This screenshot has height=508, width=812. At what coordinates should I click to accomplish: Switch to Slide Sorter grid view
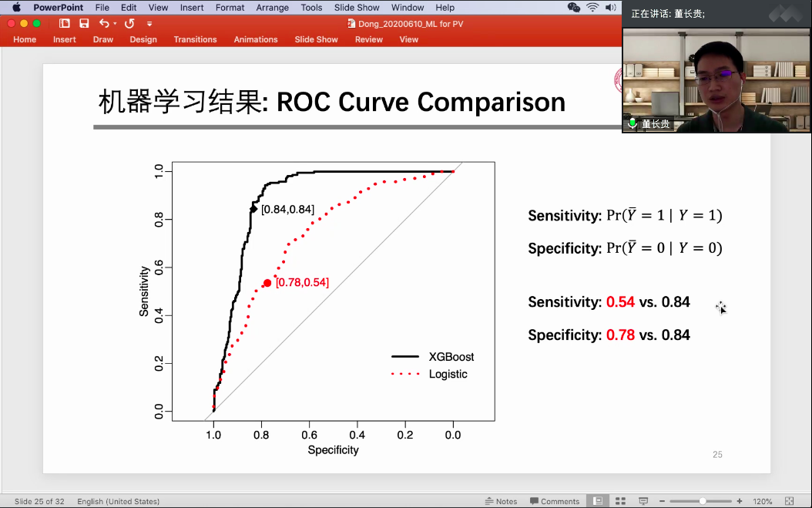click(x=620, y=501)
